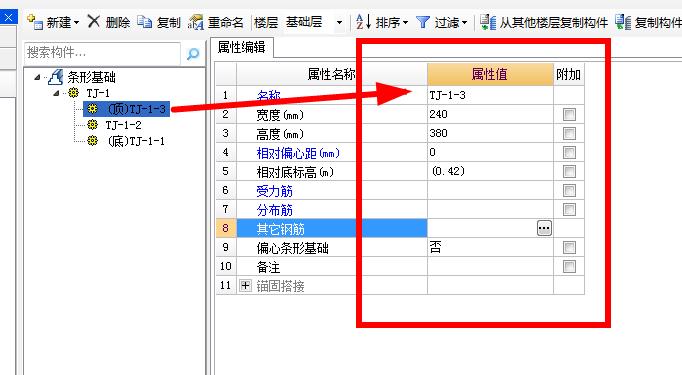This screenshot has height=375, width=682.
Task: Click the 新建 (New) component icon
Action: [x=35, y=22]
